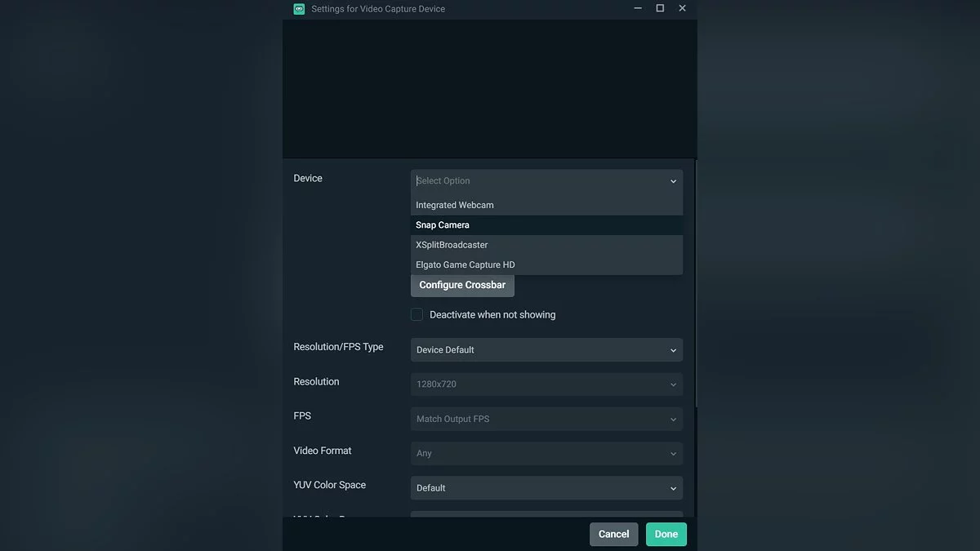Viewport: 980px width, 551px height.
Task: Open the Resolution/FPS Type dropdown
Action: 546,350
